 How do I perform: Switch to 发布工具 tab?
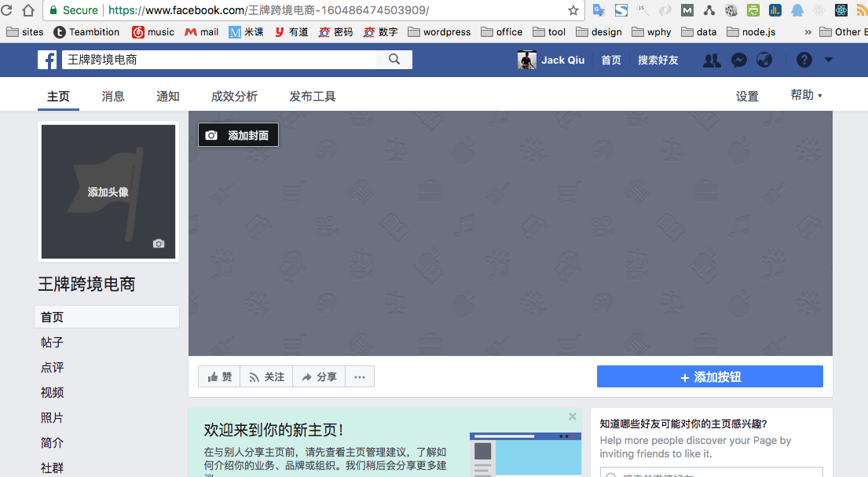[312, 97]
